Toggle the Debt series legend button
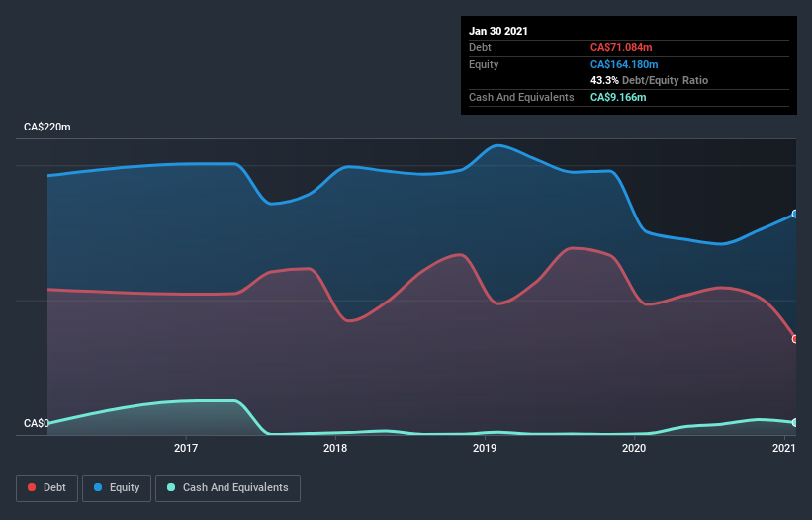The width and height of the screenshot is (812, 520). [46, 488]
